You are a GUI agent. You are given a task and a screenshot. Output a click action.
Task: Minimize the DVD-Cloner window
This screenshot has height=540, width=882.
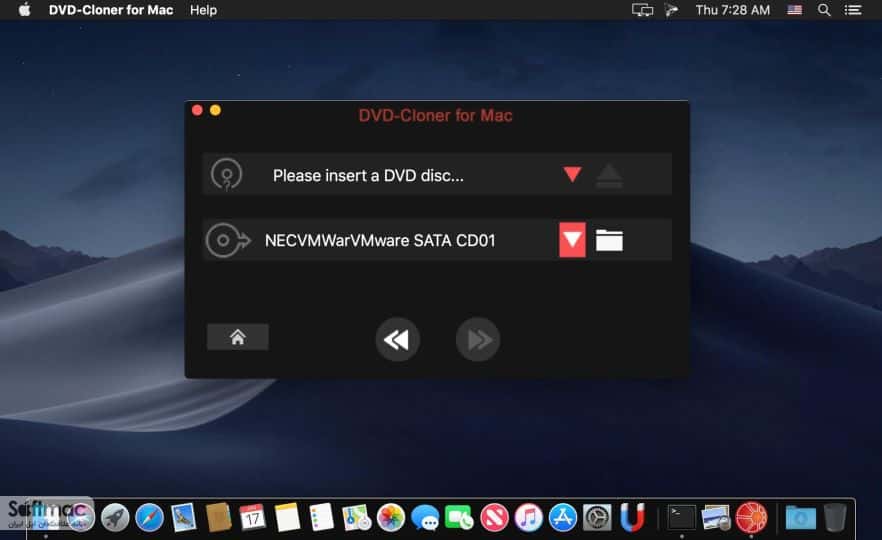point(215,110)
